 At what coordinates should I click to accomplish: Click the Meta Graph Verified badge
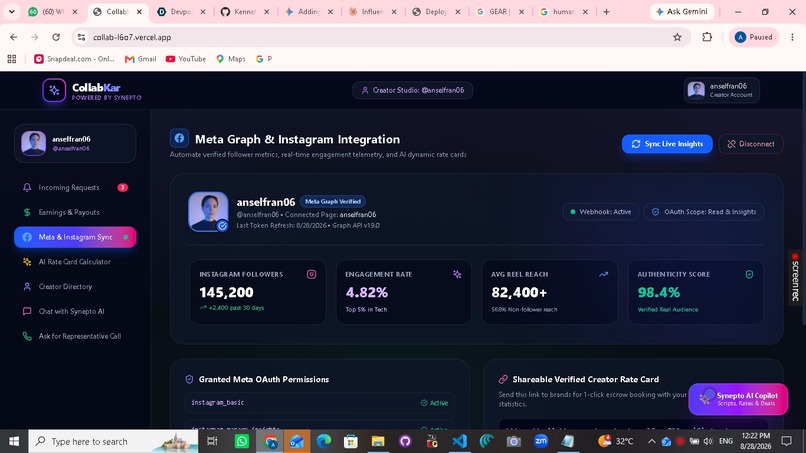333,202
